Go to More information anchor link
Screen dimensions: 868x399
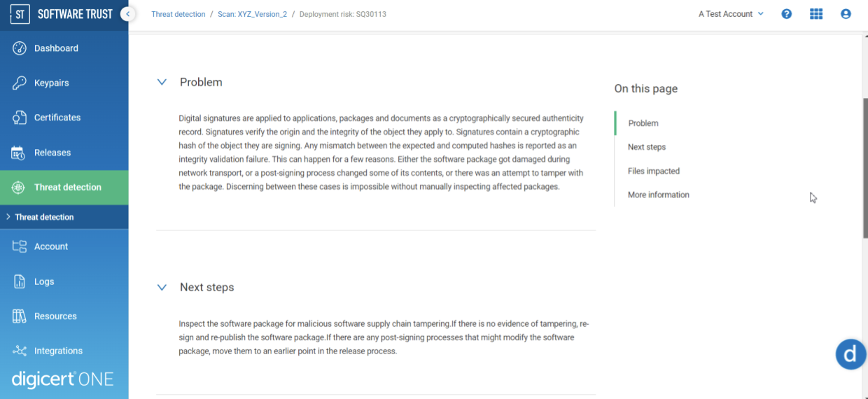(659, 195)
